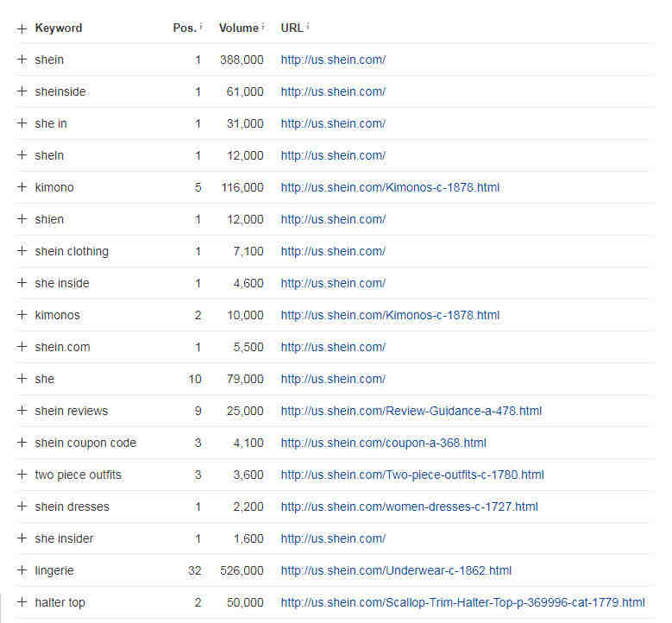
Task: Click the URL column info icon
Action: [x=308, y=27]
